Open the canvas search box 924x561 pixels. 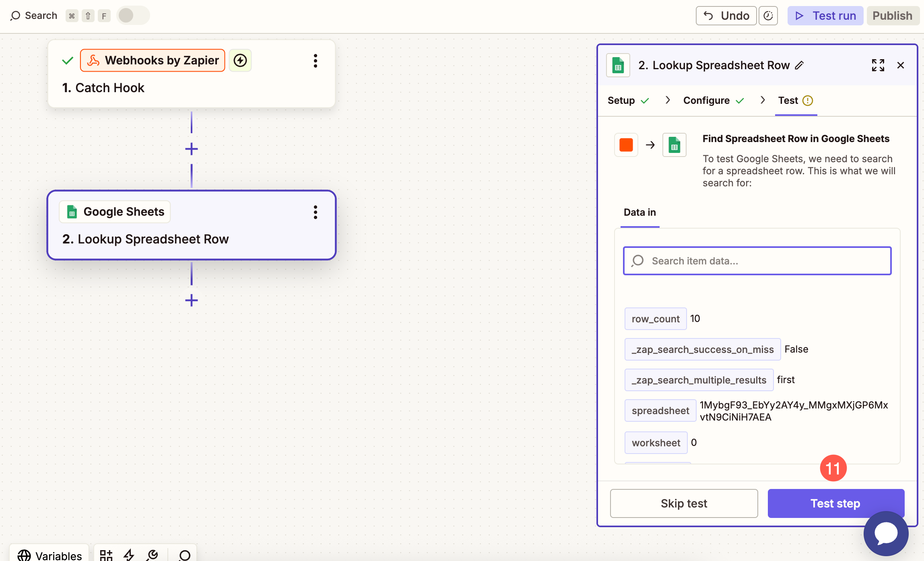(x=34, y=16)
